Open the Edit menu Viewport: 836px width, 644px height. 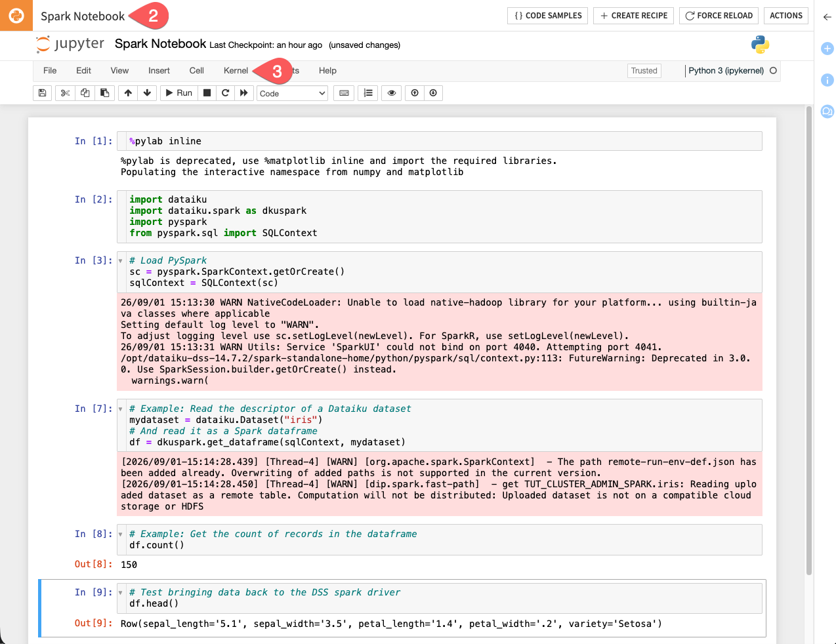[83, 71]
